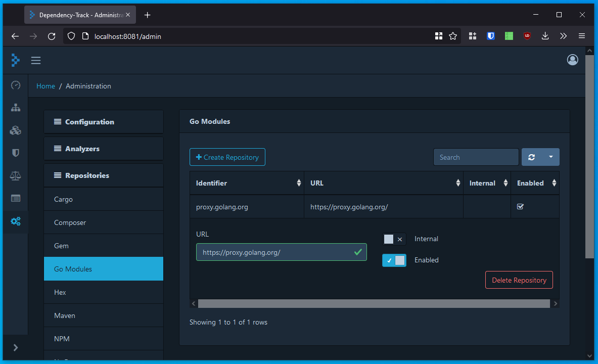
Task: Click the tracking protection shield icon
Action: click(71, 36)
